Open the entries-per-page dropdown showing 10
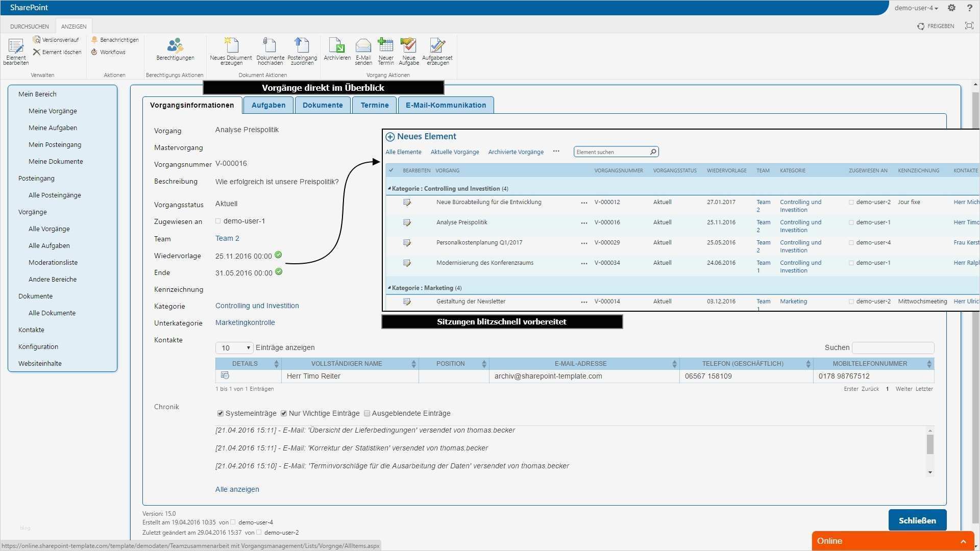This screenshot has height=551, width=980. [234, 348]
